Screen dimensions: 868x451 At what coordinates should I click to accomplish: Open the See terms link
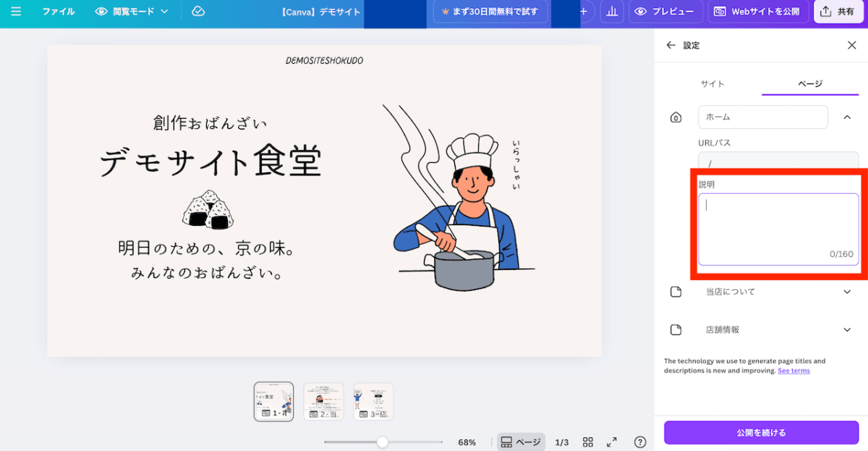tap(793, 371)
